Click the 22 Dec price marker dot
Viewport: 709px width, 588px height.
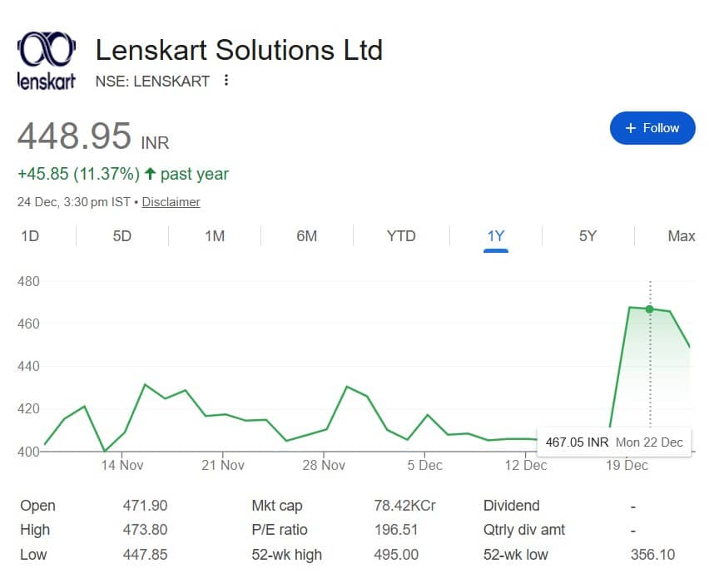[x=650, y=309]
